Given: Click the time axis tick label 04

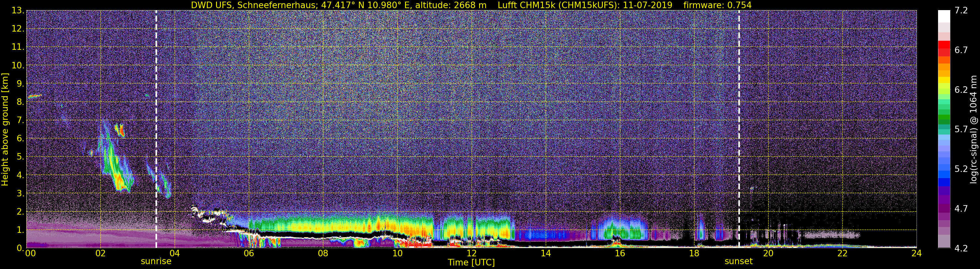Looking at the screenshot, I should click(175, 254).
